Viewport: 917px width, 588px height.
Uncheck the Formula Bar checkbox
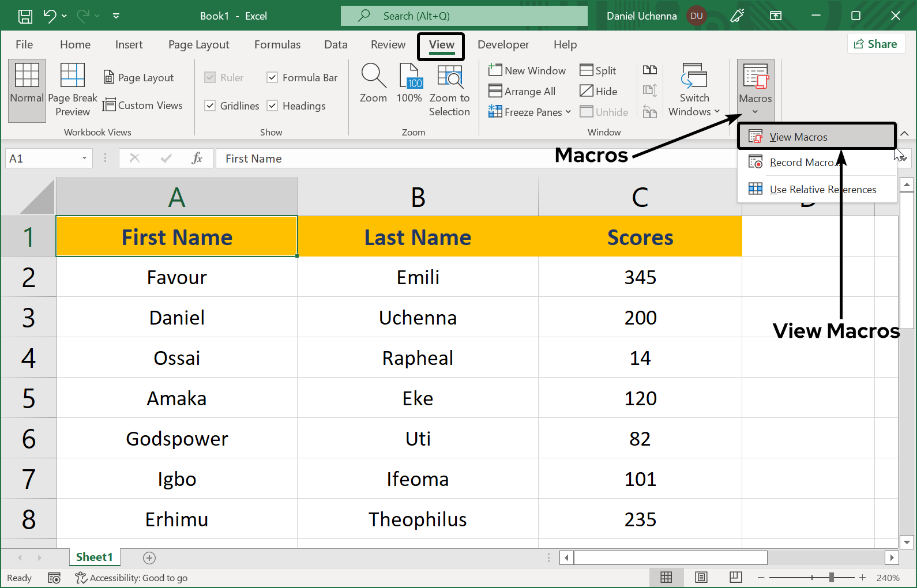pos(273,77)
